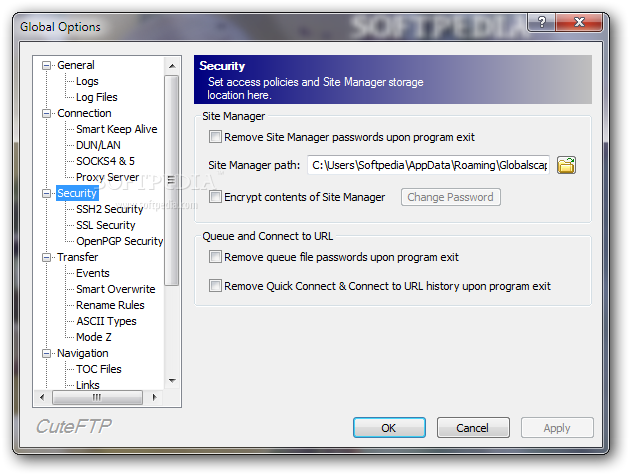Click into the Site Manager path field
Image resolution: width=630 pixels, height=475 pixels.
tap(428, 165)
